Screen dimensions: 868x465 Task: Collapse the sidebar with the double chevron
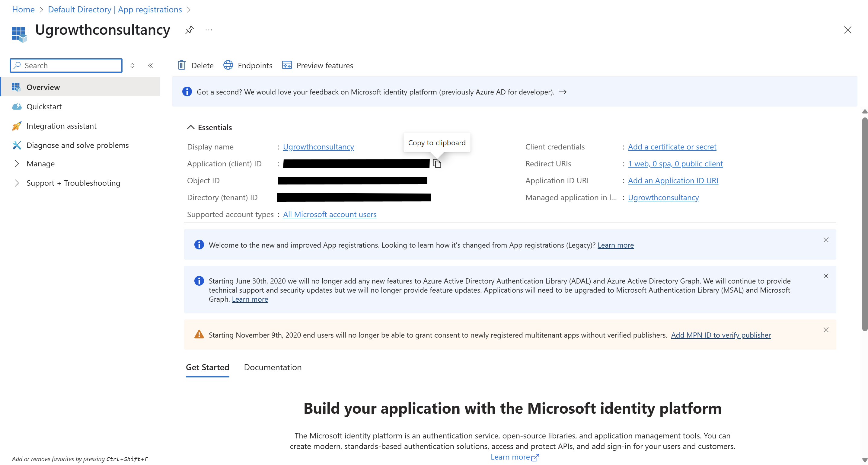[150, 66]
